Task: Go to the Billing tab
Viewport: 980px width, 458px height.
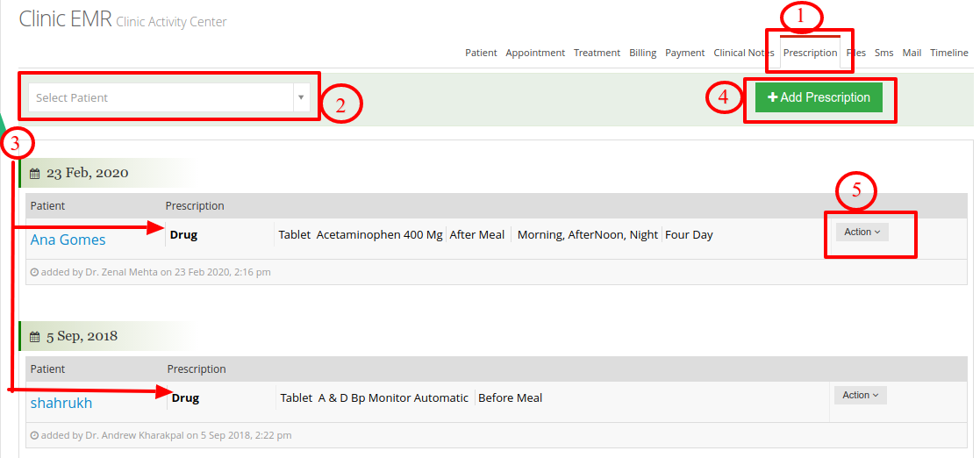Action: pos(642,54)
